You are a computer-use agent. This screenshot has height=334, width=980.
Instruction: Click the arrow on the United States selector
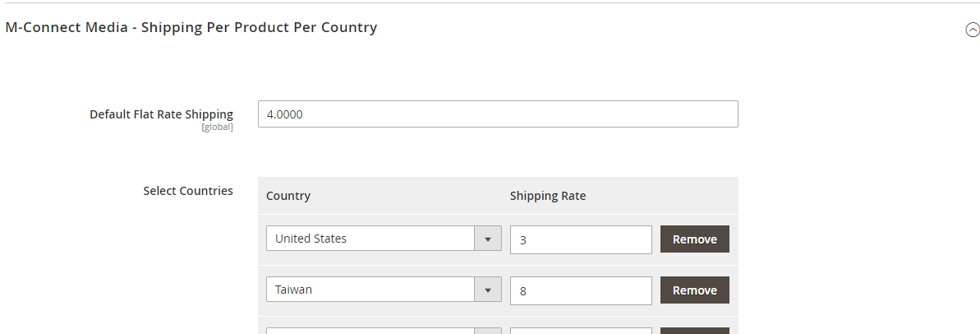tap(488, 239)
